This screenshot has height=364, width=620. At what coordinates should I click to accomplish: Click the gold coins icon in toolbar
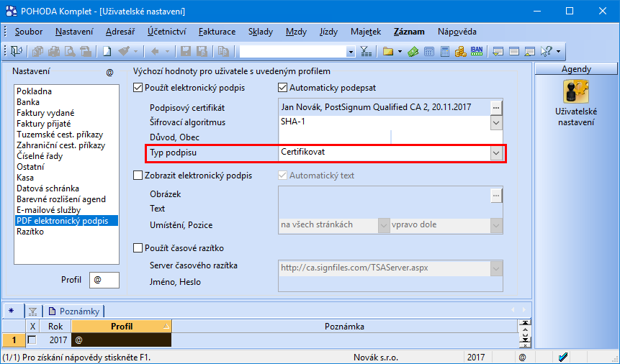click(x=460, y=51)
